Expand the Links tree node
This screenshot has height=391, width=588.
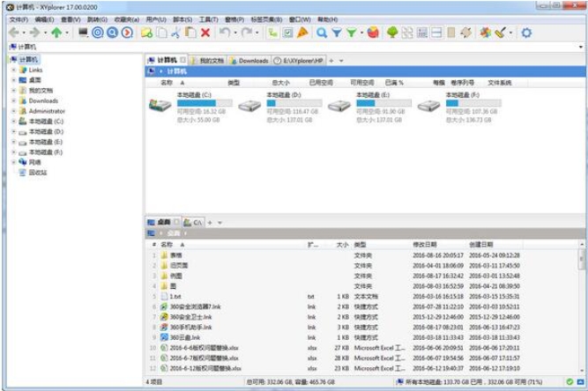click(x=13, y=70)
